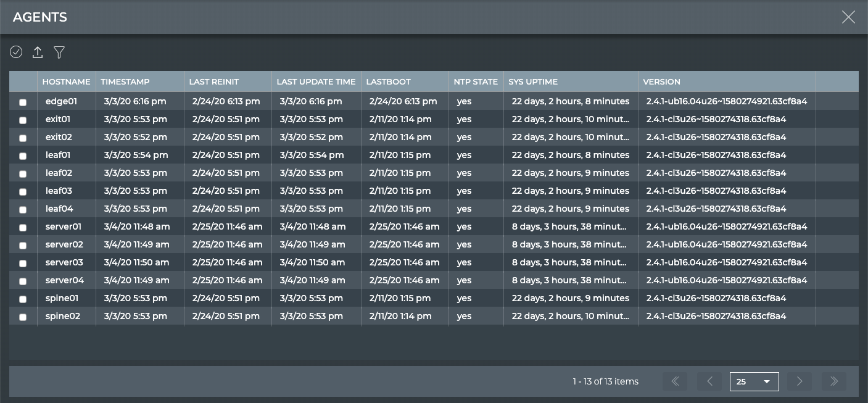868x403 pixels.
Task: Click the exit02 hostname cell
Action: coord(59,137)
